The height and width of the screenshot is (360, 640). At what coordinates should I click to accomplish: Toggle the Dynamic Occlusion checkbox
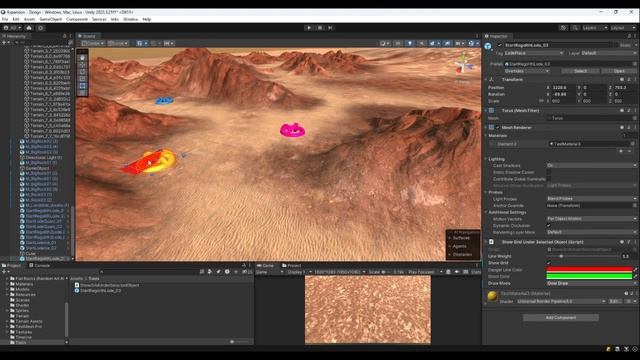(549, 225)
